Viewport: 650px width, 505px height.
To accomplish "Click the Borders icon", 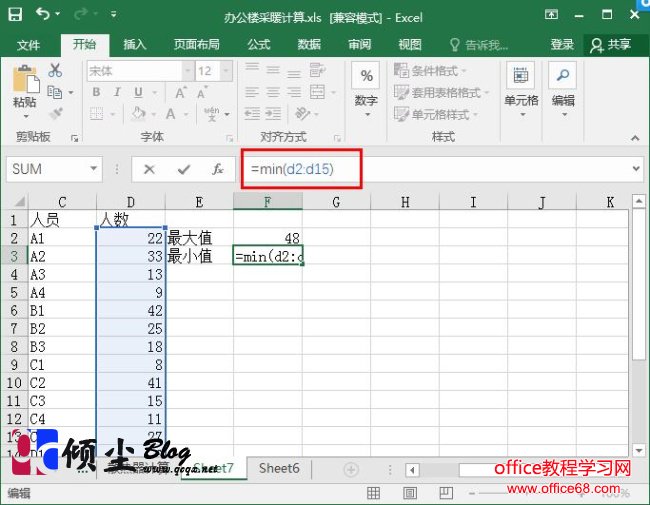I will click(x=97, y=113).
